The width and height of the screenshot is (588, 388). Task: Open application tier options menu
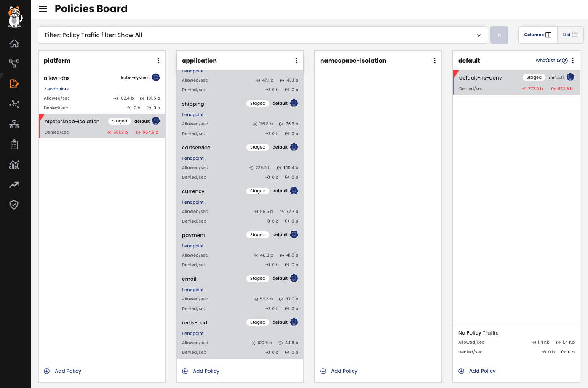297,61
